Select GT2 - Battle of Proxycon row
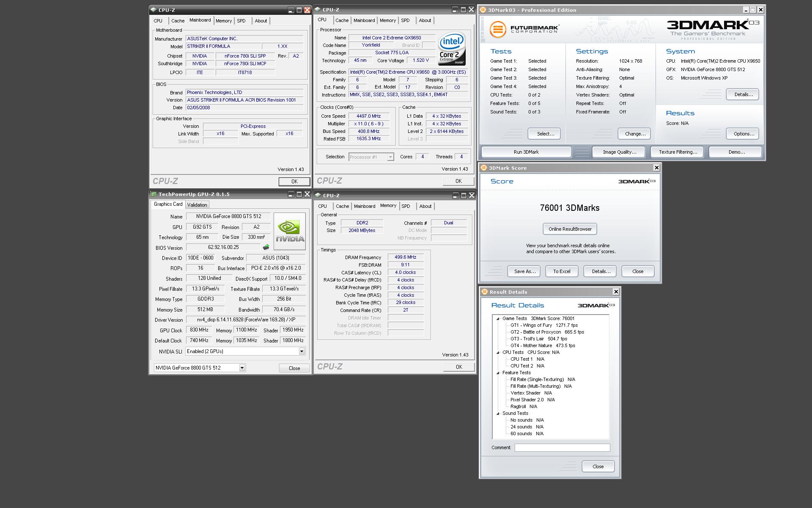Image resolution: width=812 pixels, height=508 pixels. click(547, 332)
